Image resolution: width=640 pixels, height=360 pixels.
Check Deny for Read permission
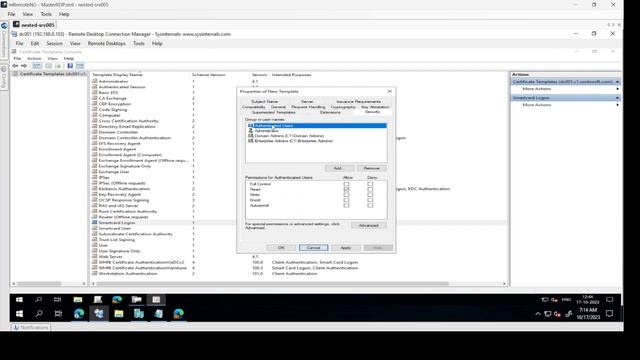[x=370, y=189]
